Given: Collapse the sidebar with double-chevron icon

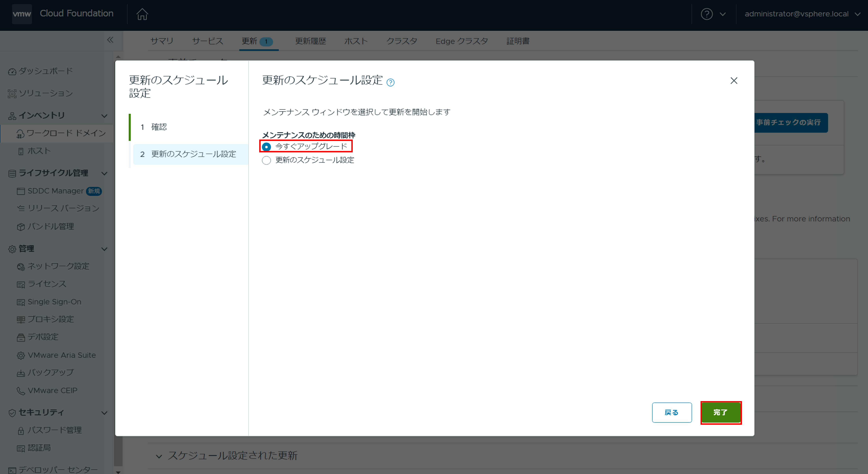Looking at the screenshot, I should pos(110,40).
